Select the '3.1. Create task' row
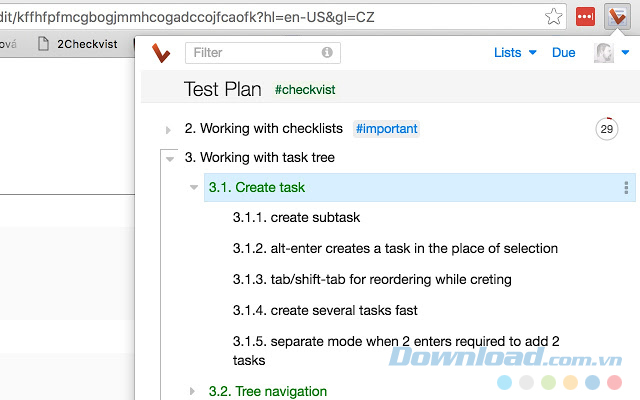Screen dimensions: 640x400 420,187
